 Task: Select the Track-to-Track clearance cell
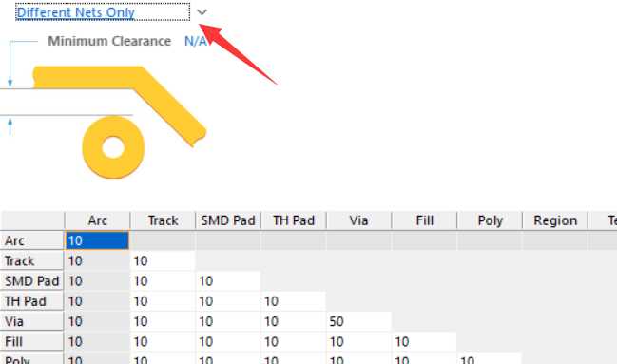click(163, 261)
